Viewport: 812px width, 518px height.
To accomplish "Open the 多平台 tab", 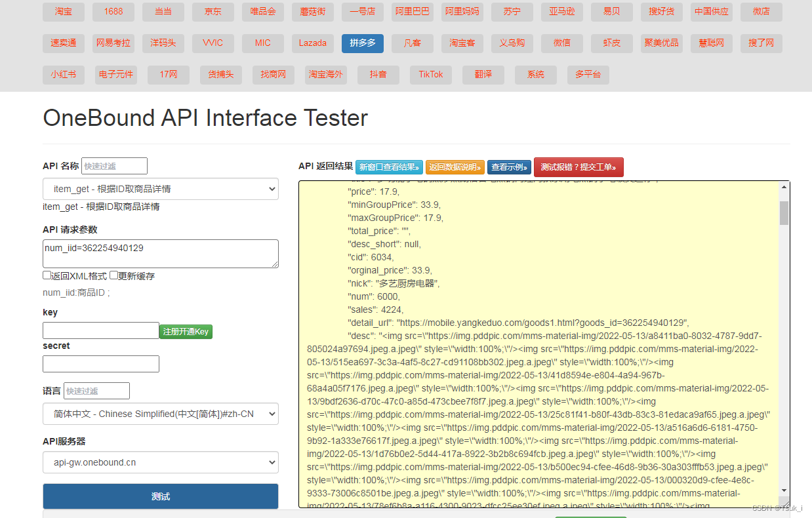I will pyautogui.click(x=588, y=75).
